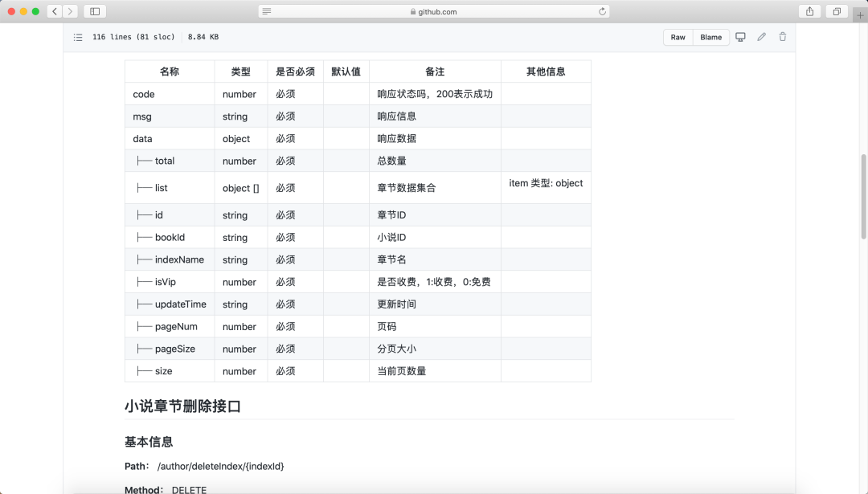The image size is (868, 494).
Task: Click the '小说章节删除接口' heading
Action: pyautogui.click(x=182, y=406)
